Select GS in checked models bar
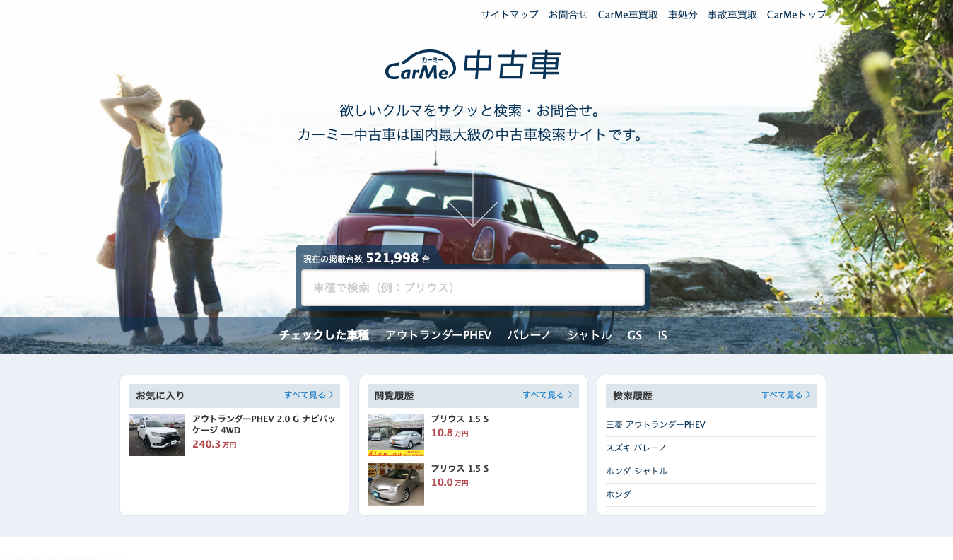 [x=635, y=335]
